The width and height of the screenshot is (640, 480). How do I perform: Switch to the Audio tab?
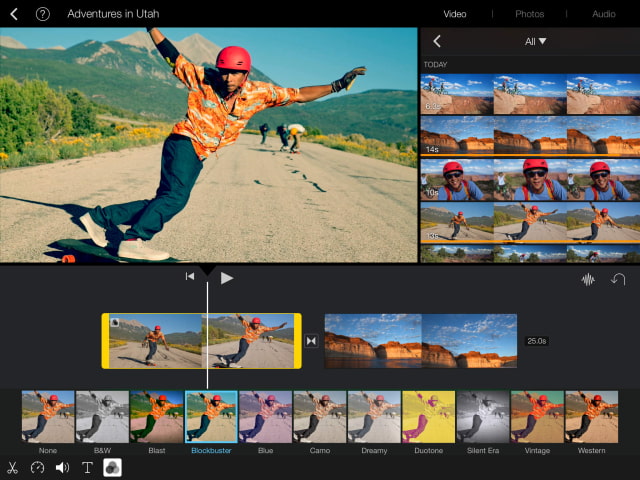[x=603, y=14]
